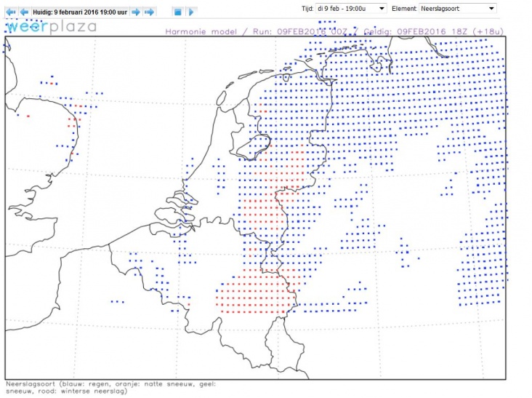Open the Tijd dropdown showing 'di 9 feb - 19:00u'
Viewport: 532px width, 398px height.
[351, 9]
